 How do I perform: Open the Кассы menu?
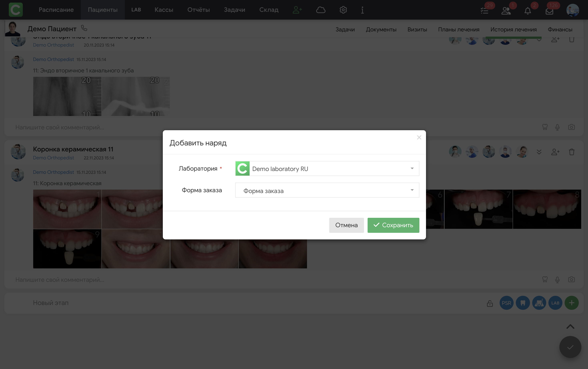pyautogui.click(x=164, y=10)
